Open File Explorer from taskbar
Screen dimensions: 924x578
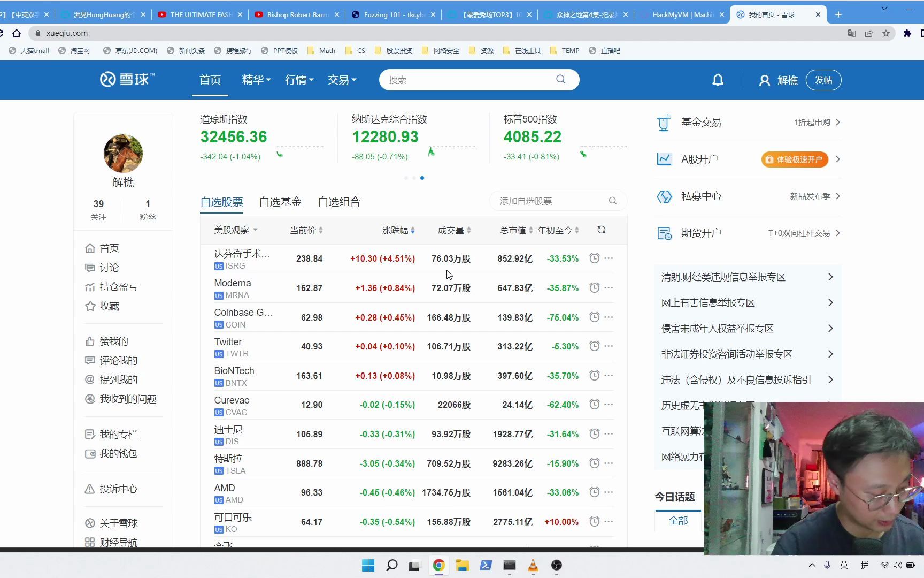click(462, 565)
